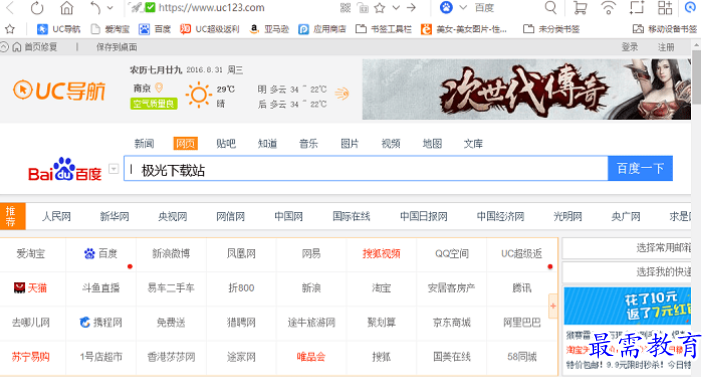The image size is (710, 377).
Task: Open the shopping cart toolbar icon
Action: 580,8
